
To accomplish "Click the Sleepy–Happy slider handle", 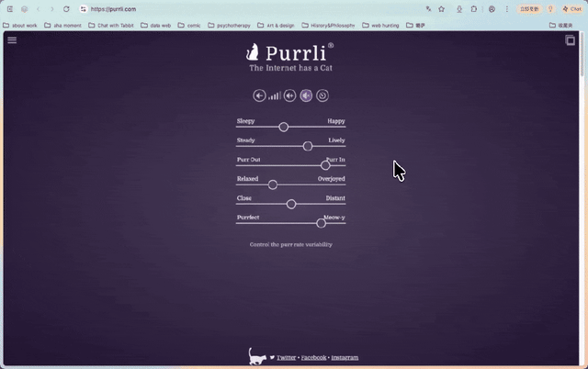I will [284, 127].
